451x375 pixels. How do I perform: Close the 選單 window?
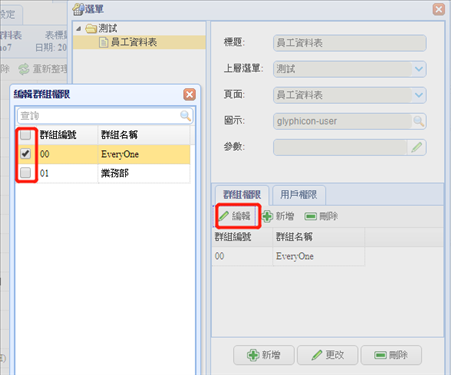[x=439, y=9]
